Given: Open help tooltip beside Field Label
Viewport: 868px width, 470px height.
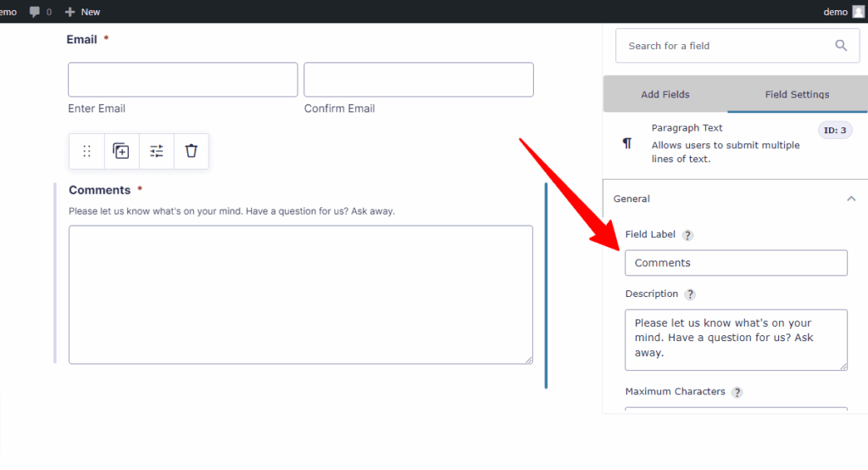Looking at the screenshot, I should click(x=687, y=235).
